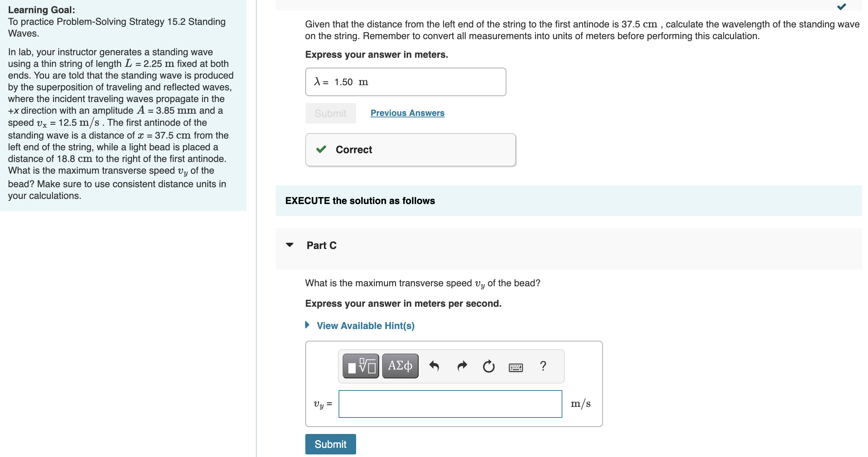This screenshot has width=868, height=457.
Task: Open the Greek symbols palette button
Action: [x=400, y=366]
